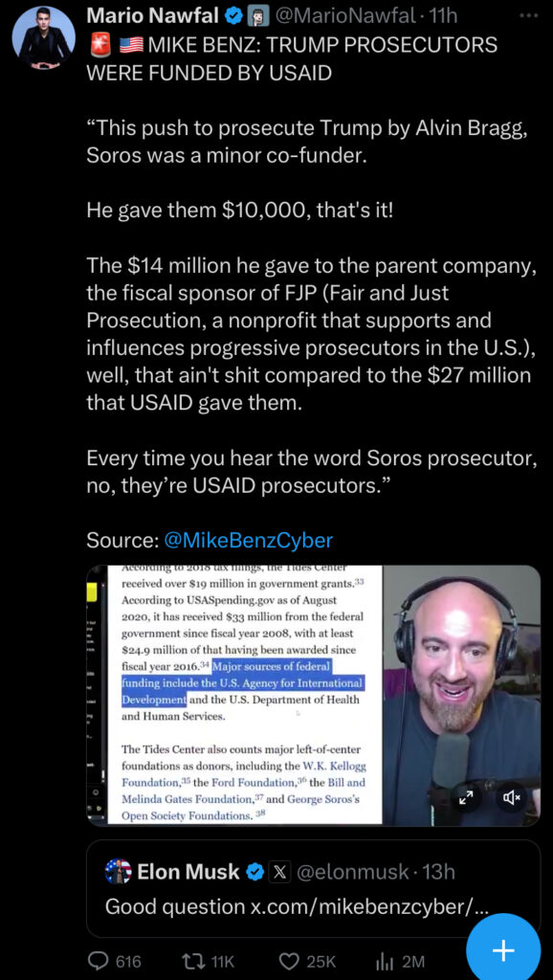Tap the Elon Musk name in quoted tweet
Screen dimensions: 553x980
pos(188,871)
